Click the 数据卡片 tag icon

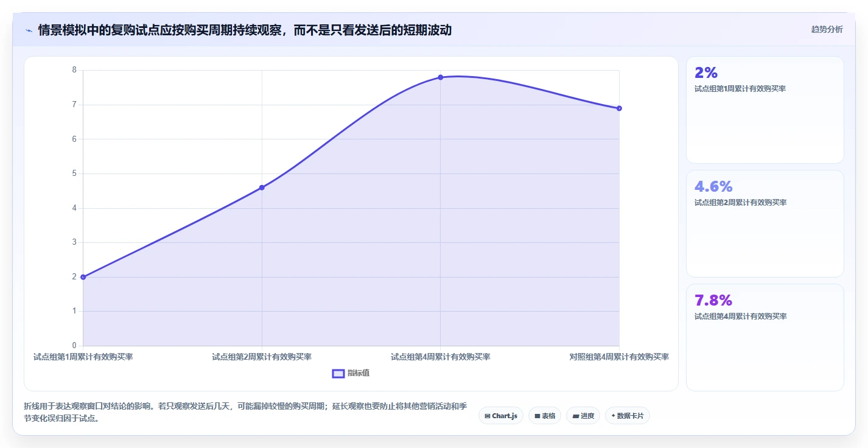pyautogui.click(x=613, y=416)
